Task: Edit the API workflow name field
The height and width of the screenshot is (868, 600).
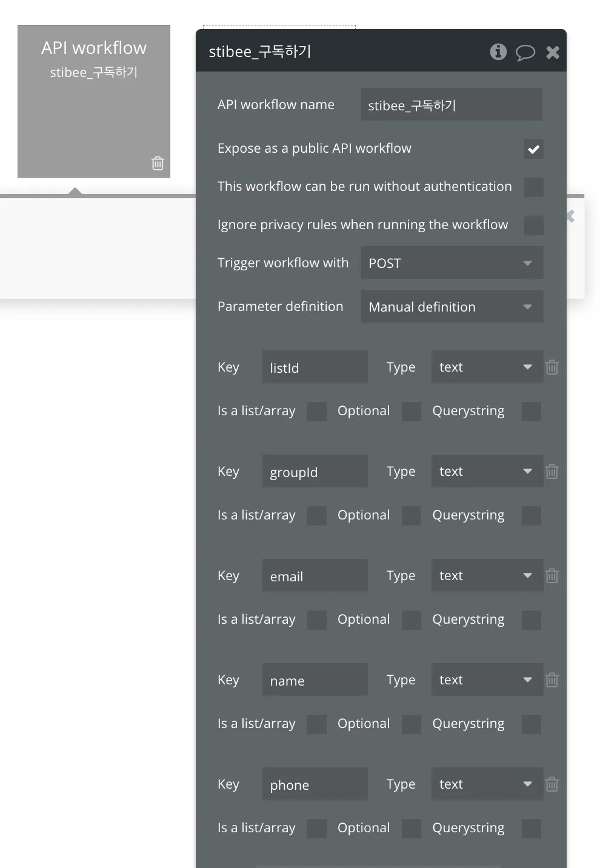Action: (x=452, y=105)
